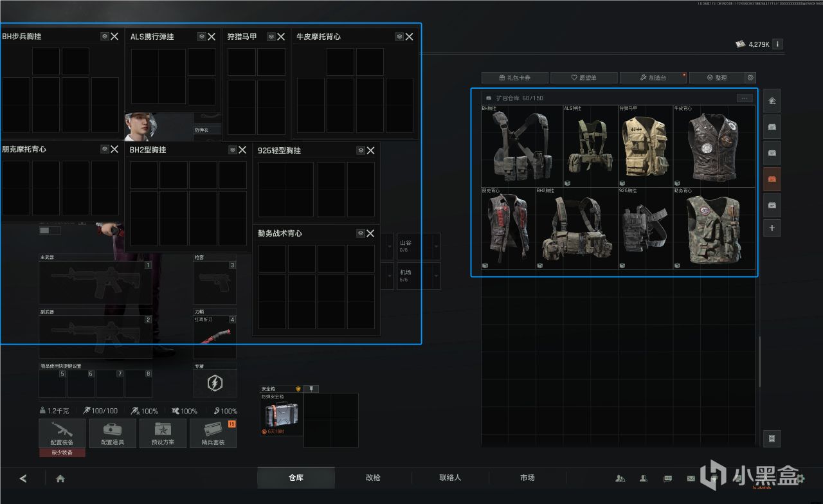Select the 勤务背心 camo vest in stash
Viewport: 823px width, 504px height.
[x=714, y=228]
